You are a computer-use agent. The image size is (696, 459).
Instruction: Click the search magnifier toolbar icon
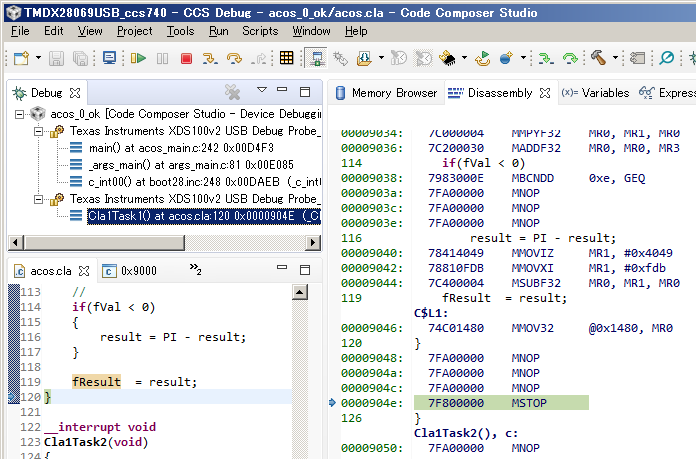[666, 58]
